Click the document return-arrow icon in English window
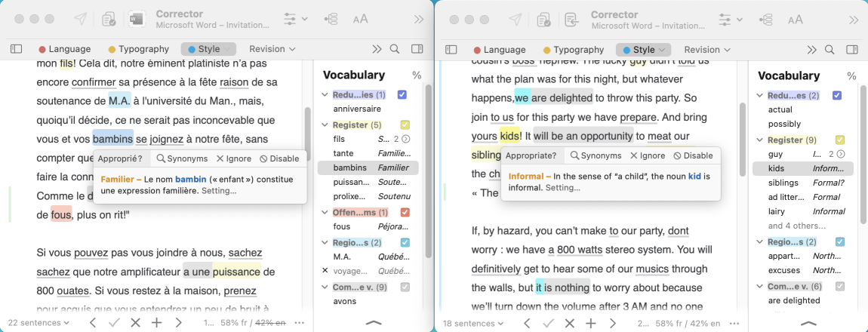The image size is (868, 332). click(x=571, y=20)
